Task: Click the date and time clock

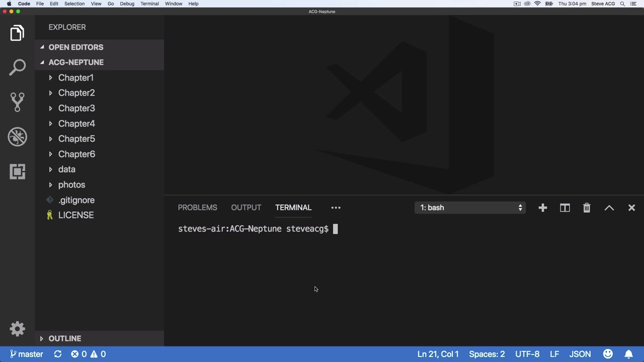Action: pos(572,4)
